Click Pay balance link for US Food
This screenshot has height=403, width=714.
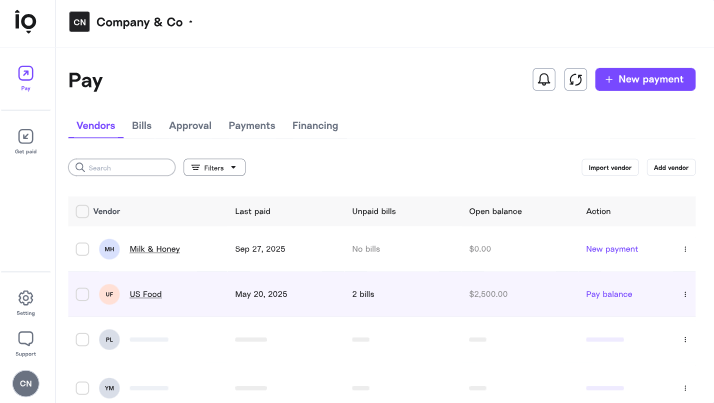pos(609,295)
